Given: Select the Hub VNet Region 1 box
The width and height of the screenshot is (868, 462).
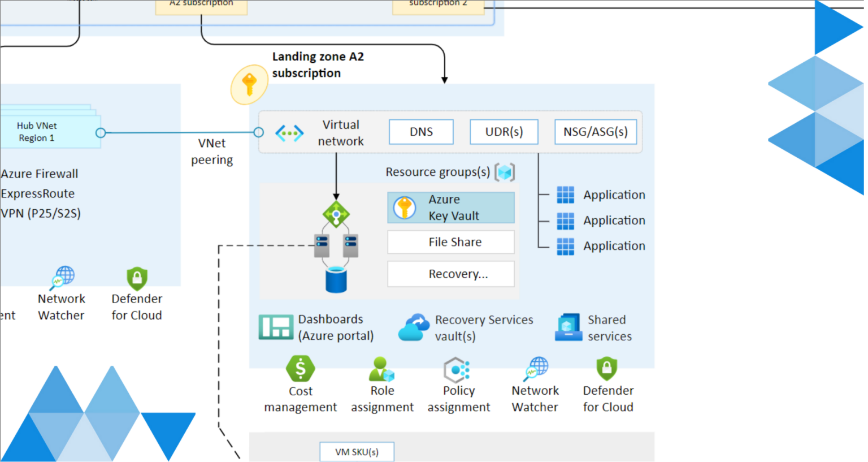Looking at the screenshot, I should coord(51,132).
